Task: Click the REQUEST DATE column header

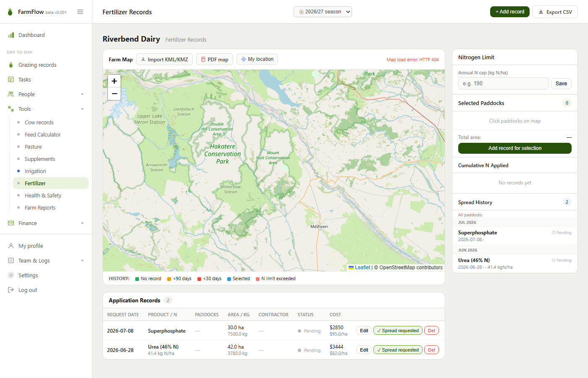Action: pyautogui.click(x=123, y=315)
